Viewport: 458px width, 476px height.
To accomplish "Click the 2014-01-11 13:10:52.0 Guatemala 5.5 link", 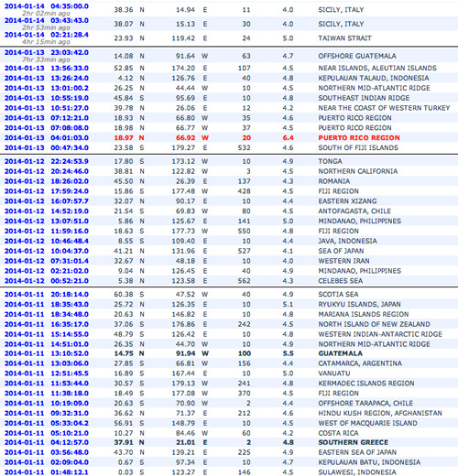I will pyautogui.click(x=47, y=353).
